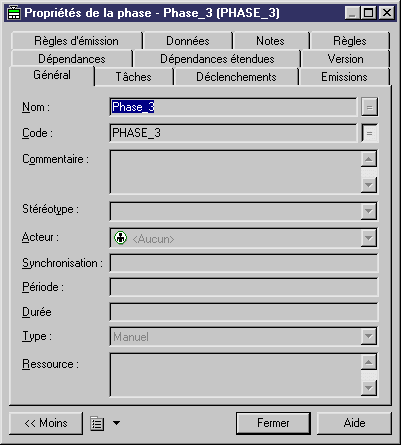Click into the Synchronisation input field
The width and height of the screenshot is (401, 445).
tap(244, 263)
